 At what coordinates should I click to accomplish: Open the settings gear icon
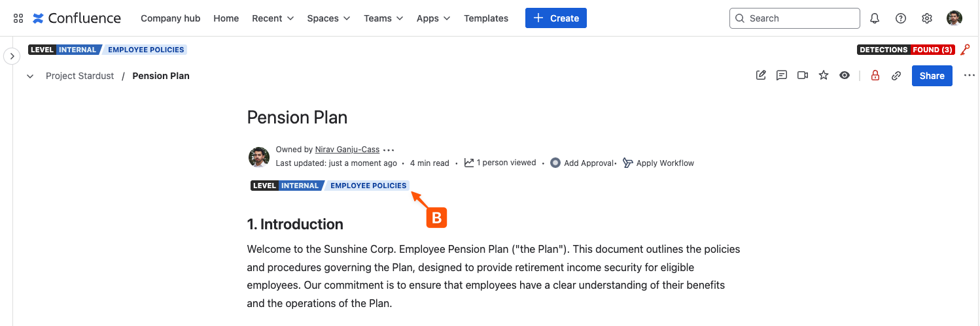[927, 18]
